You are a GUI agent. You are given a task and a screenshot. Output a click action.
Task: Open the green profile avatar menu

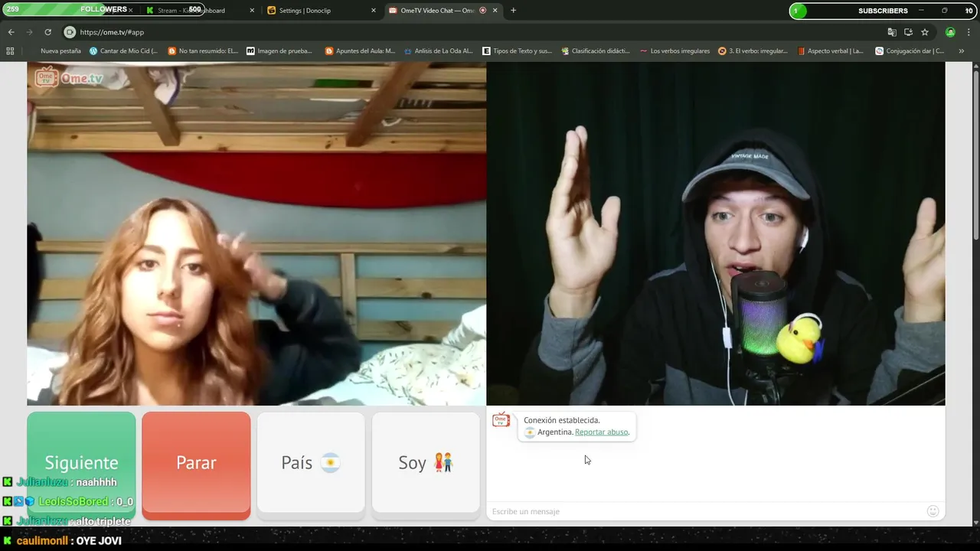pyautogui.click(x=950, y=32)
